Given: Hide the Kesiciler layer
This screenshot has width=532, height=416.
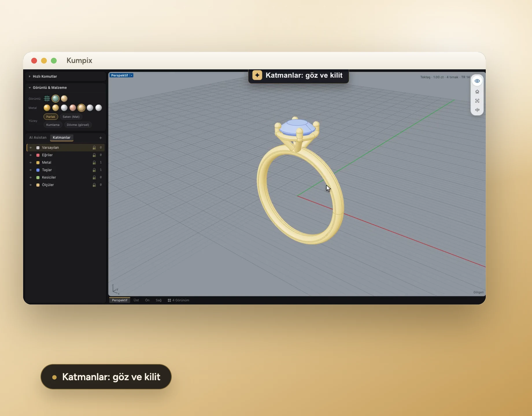Looking at the screenshot, I should pyautogui.click(x=31, y=177).
